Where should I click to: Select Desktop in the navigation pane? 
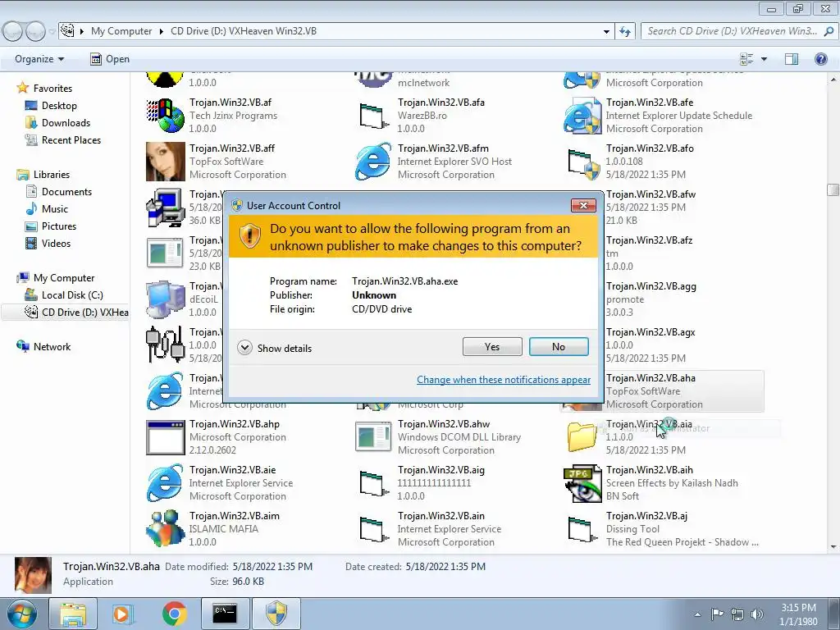(x=59, y=106)
